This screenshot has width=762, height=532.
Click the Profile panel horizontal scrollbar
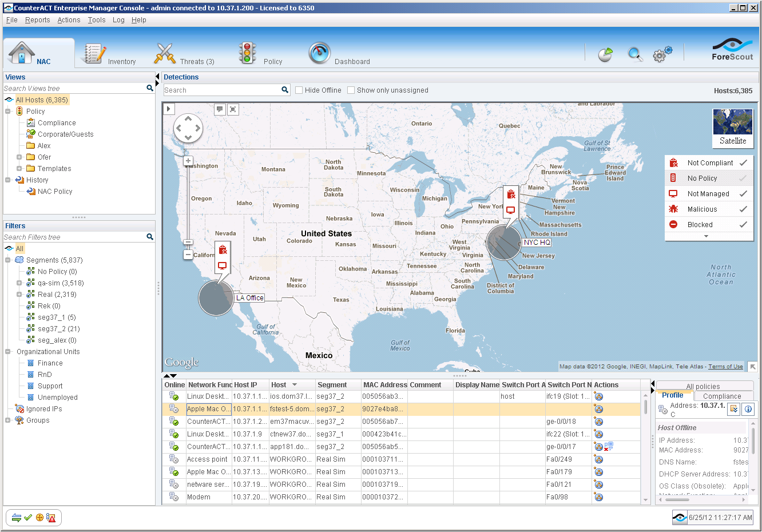coord(677,499)
